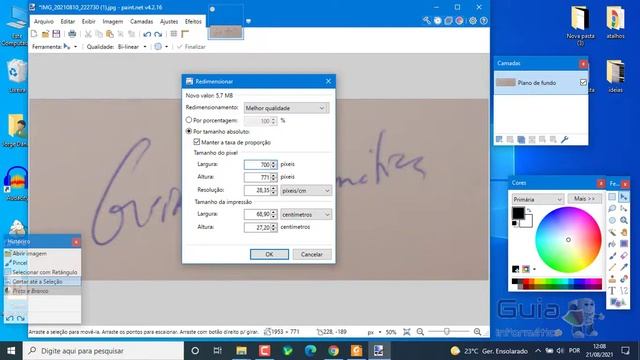Toggle the pixel grid icon
Viewport: 640px width, 360px height.
click(x=173, y=34)
